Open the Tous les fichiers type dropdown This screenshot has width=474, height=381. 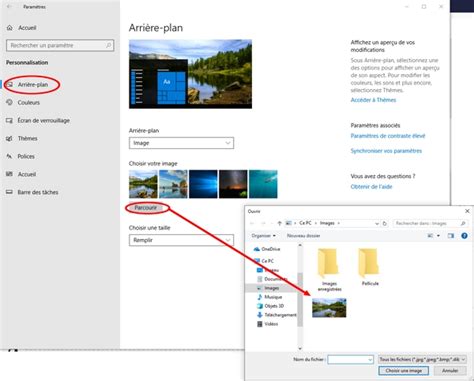click(x=422, y=359)
